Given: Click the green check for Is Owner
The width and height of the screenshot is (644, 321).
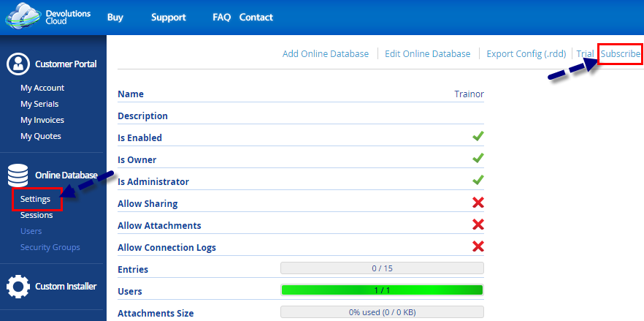Looking at the screenshot, I should click(478, 159).
